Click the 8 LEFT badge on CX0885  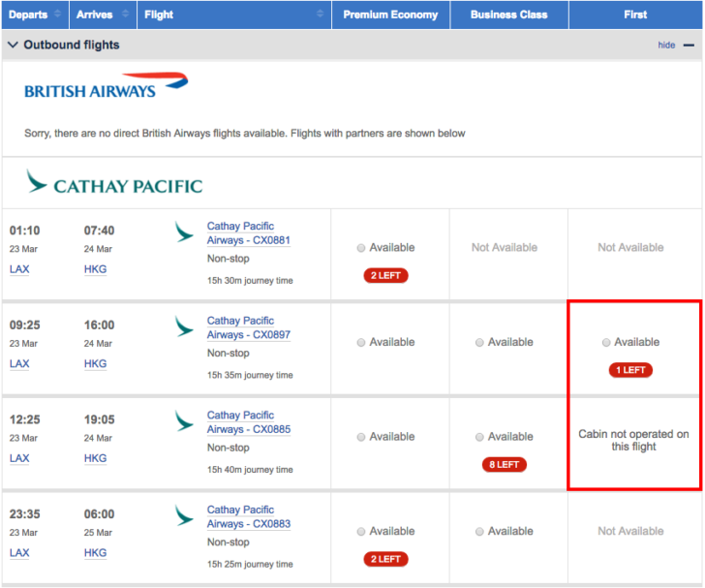click(504, 464)
